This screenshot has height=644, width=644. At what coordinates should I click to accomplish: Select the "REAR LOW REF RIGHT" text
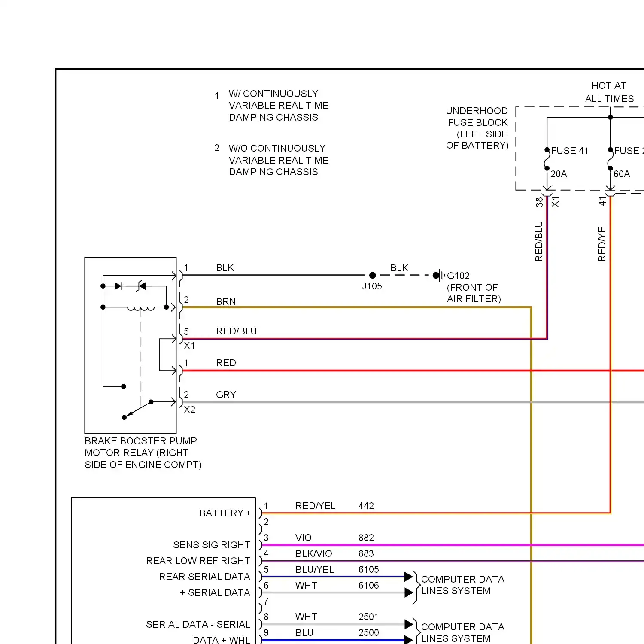[198, 561]
